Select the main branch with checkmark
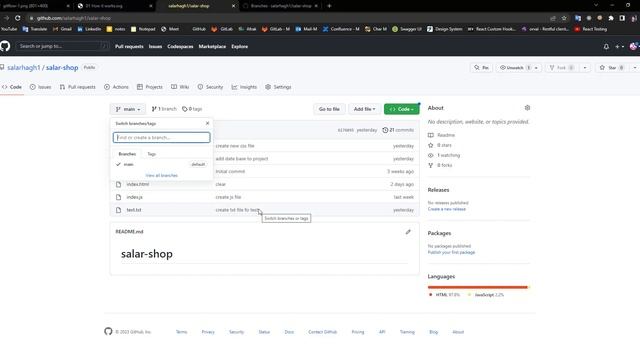 coord(161,164)
